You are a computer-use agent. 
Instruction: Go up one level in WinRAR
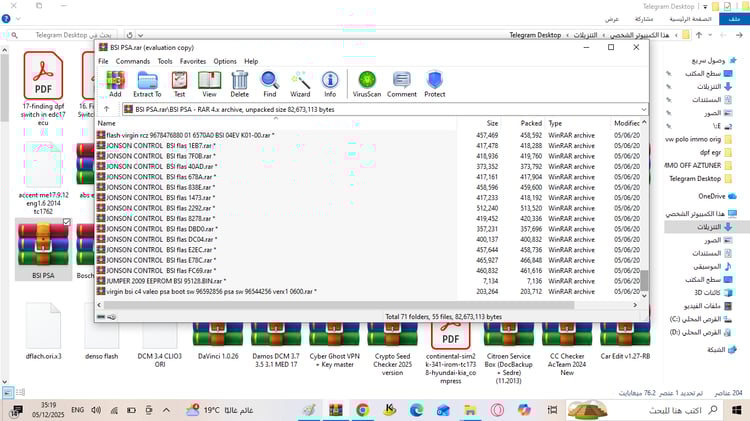tap(107, 109)
